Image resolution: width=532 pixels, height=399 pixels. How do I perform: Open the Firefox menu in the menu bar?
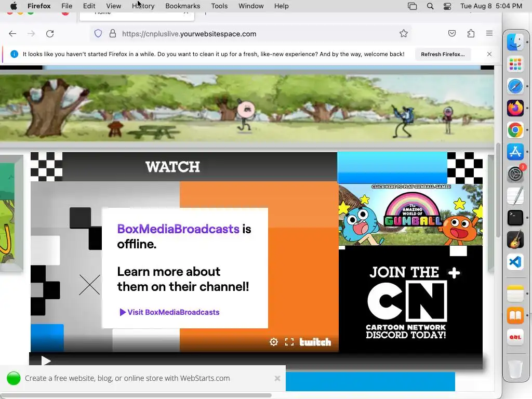coord(39,6)
